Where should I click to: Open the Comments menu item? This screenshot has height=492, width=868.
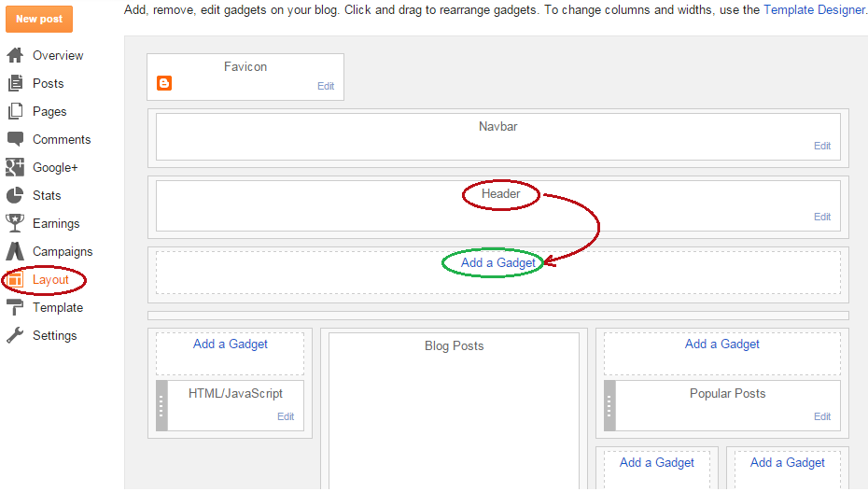coord(62,139)
